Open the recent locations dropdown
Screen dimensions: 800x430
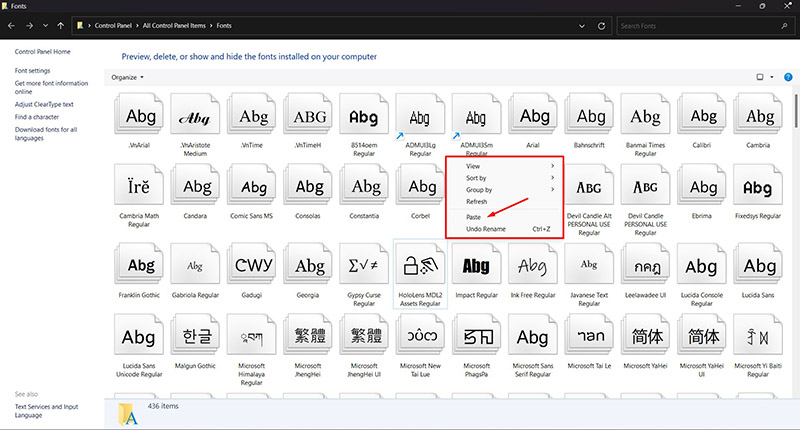pos(45,26)
